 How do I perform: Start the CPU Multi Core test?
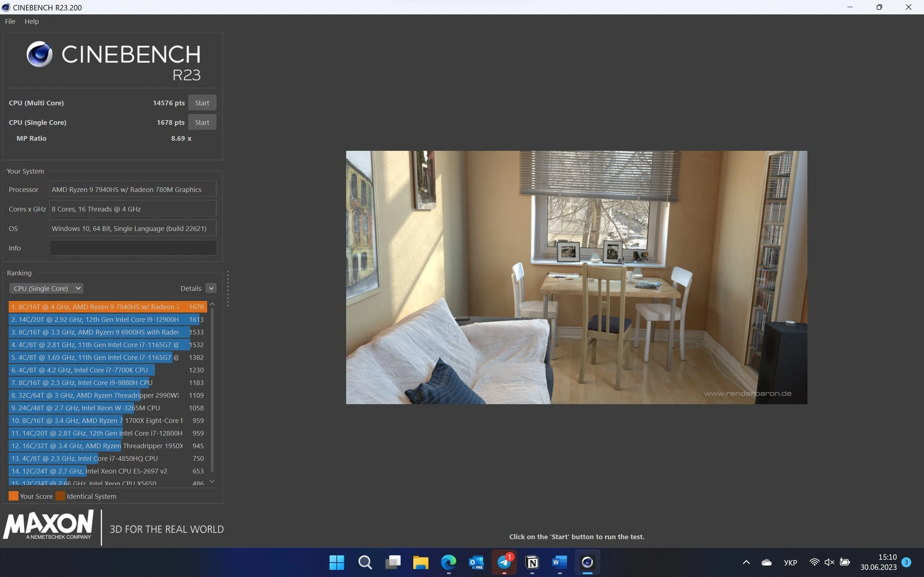[x=202, y=103]
